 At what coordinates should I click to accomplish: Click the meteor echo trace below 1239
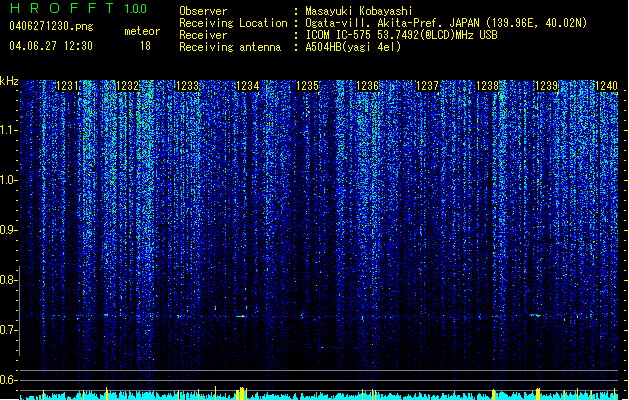pos(535,315)
